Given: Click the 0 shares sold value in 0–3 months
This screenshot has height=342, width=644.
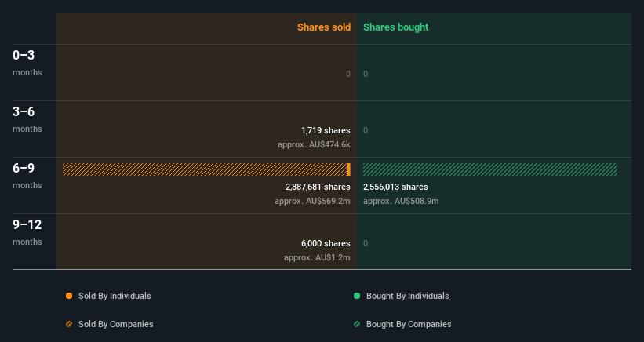Looking at the screenshot, I should coord(347,74).
